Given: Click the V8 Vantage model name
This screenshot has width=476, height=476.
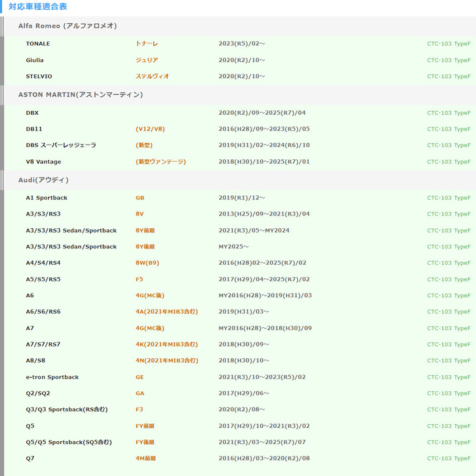Looking at the screenshot, I should [x=43, y=162].
